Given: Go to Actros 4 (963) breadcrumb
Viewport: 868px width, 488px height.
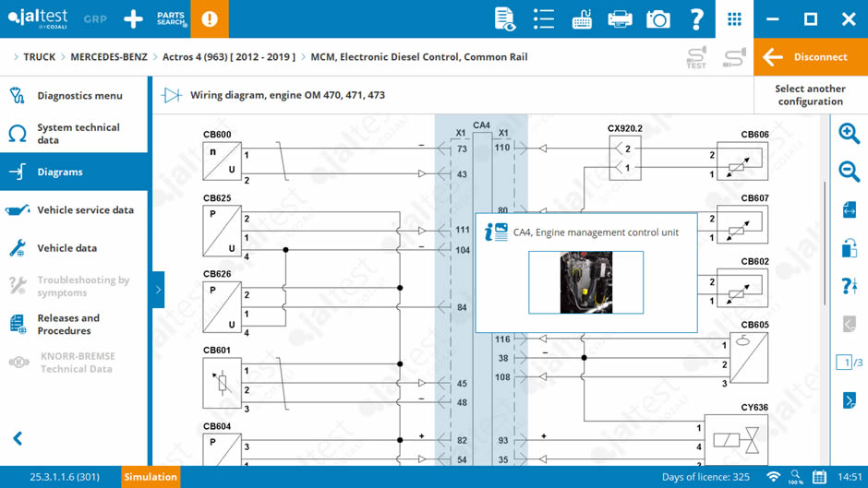Looking at the screenshot, I should pyautogui.click(x=229, y=57).
